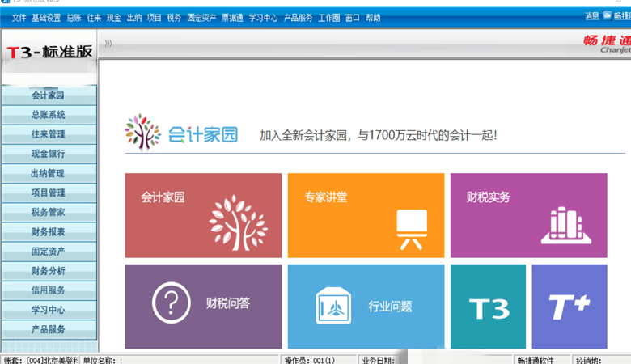
Task: Click the open book icon on 行业问题
Action: 332,306
